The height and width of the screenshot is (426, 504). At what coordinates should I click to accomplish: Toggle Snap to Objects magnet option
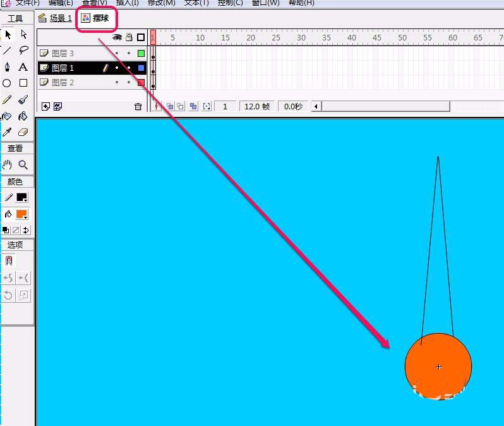(9, 260)
